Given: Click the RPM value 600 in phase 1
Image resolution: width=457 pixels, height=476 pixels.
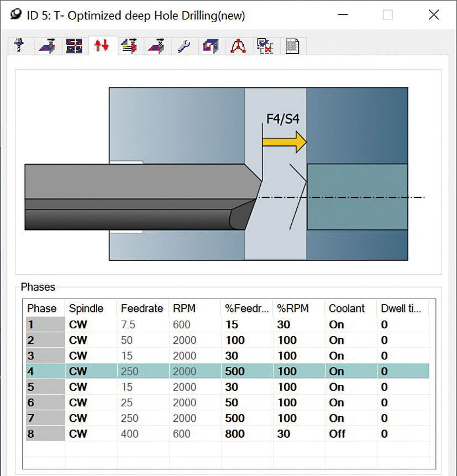Looking at the screenshot, I should [x=181, y=325].
